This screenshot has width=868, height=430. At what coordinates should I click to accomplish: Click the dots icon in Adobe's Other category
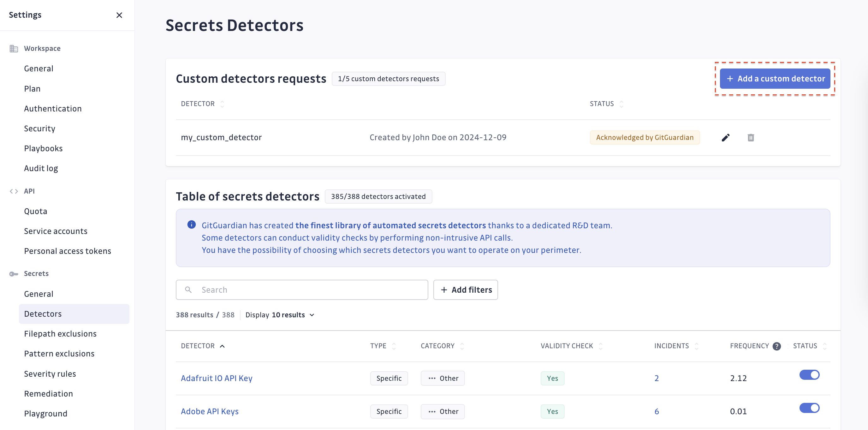432,411
